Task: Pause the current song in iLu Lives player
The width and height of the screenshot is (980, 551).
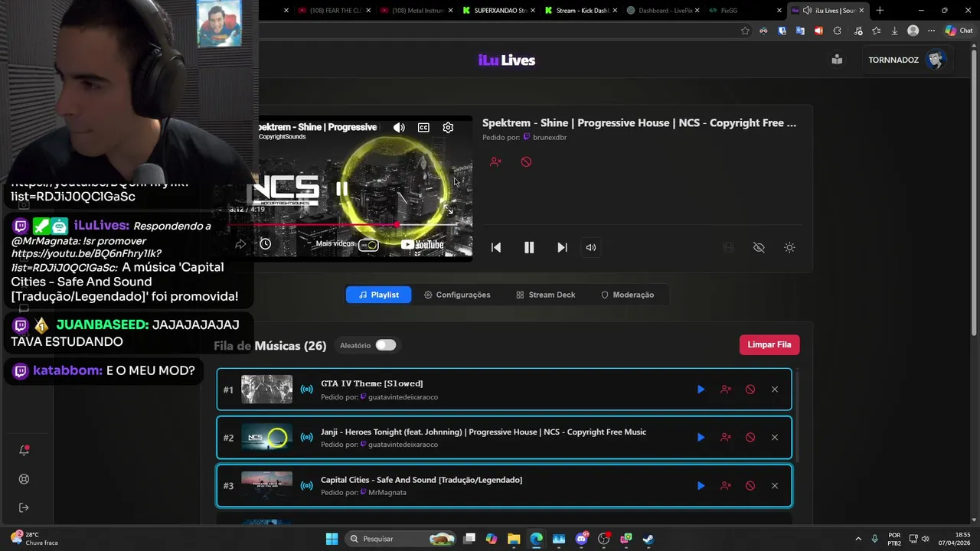Action: (529, 247)
